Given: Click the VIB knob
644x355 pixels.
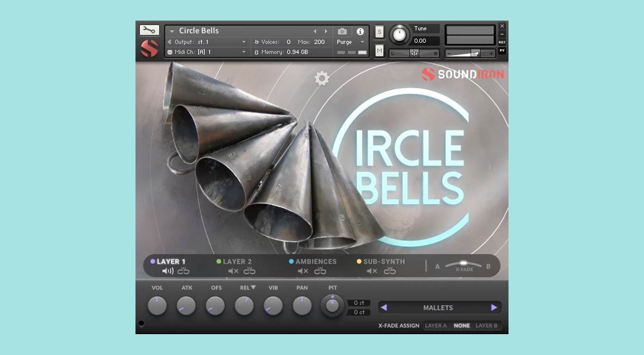Looking at the screenshot, I should click(x=273, y=306).
